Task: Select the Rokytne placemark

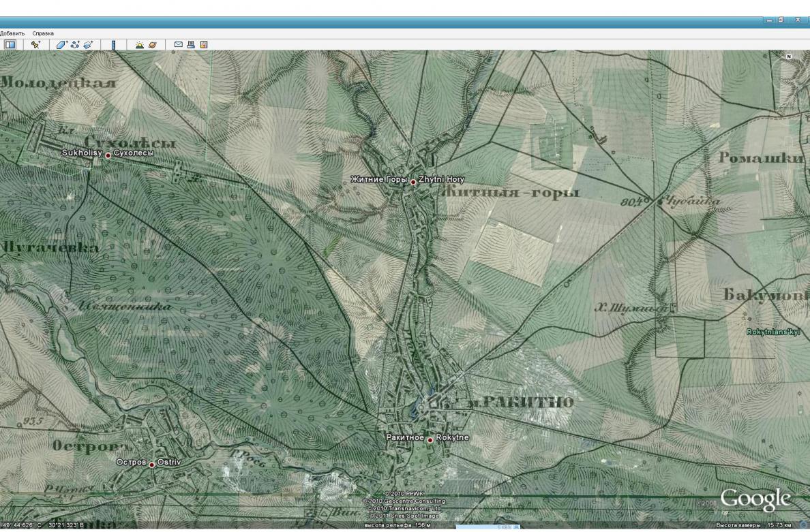Action: (x=430, y=440)
